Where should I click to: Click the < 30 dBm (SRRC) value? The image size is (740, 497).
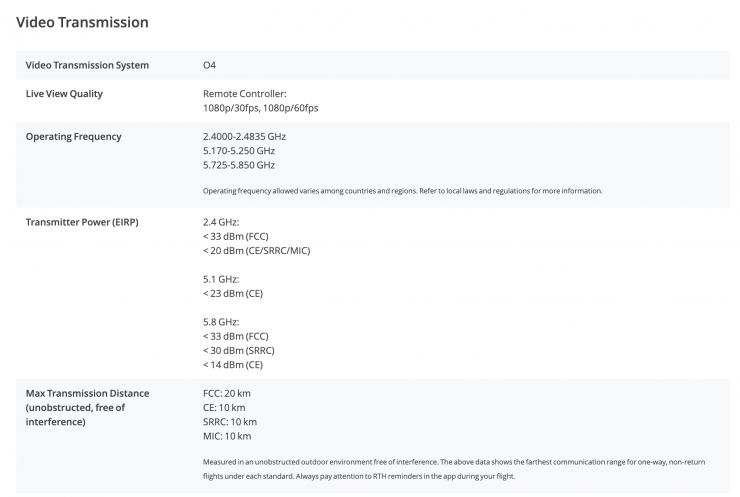pyautogui.click(x=238, y=351)
